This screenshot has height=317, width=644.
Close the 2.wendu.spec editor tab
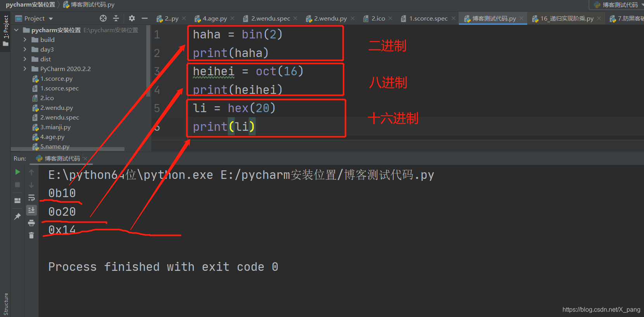(x=296, y=18)
